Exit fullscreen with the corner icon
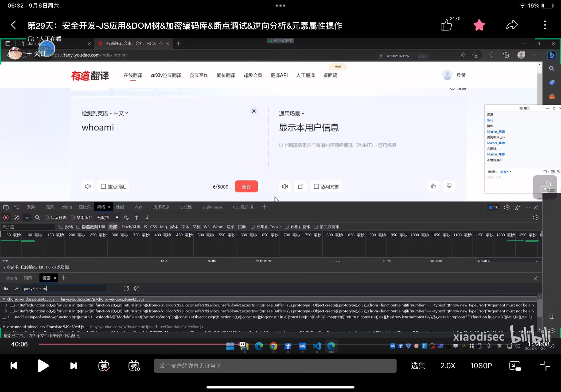 pos(545,366)
